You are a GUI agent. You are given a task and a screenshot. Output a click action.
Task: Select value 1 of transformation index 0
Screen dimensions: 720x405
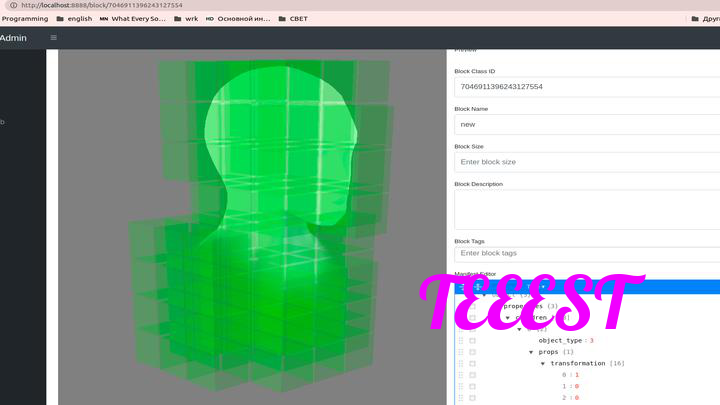[577, 375]
